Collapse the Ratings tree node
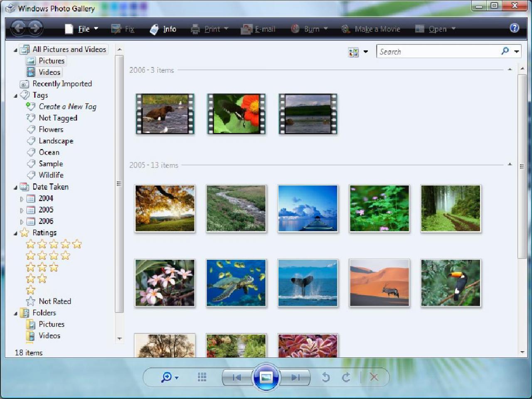The height and width of the screenshot is (399, 532). click(15, 233)
